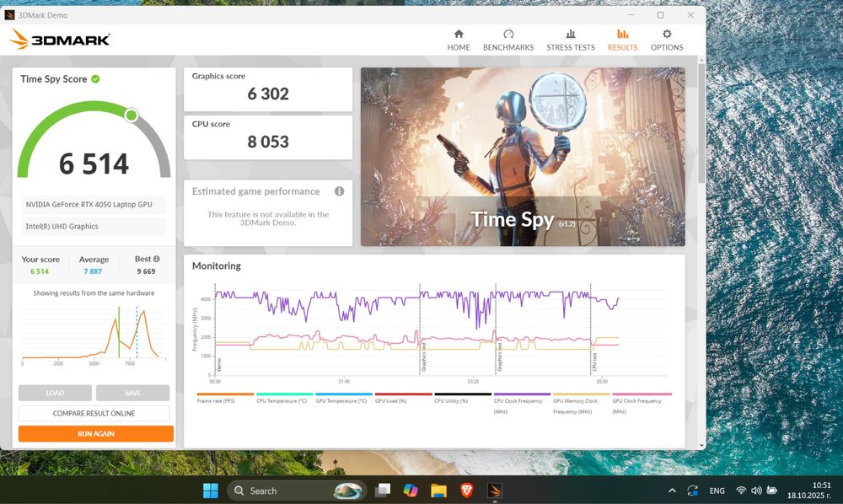The image size is (843, 504).
Task: Toggle CPU Clock Frequency legend series
Action: coord(522,403)
